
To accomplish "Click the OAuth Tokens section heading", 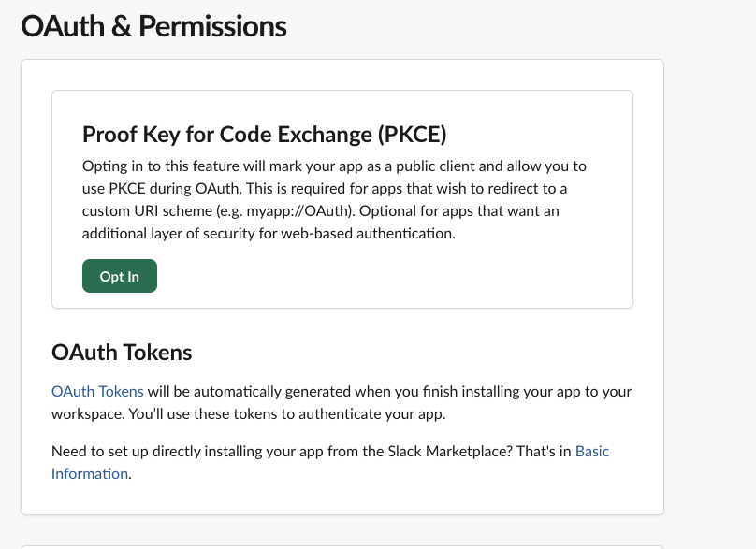I will tap(122, 353).
